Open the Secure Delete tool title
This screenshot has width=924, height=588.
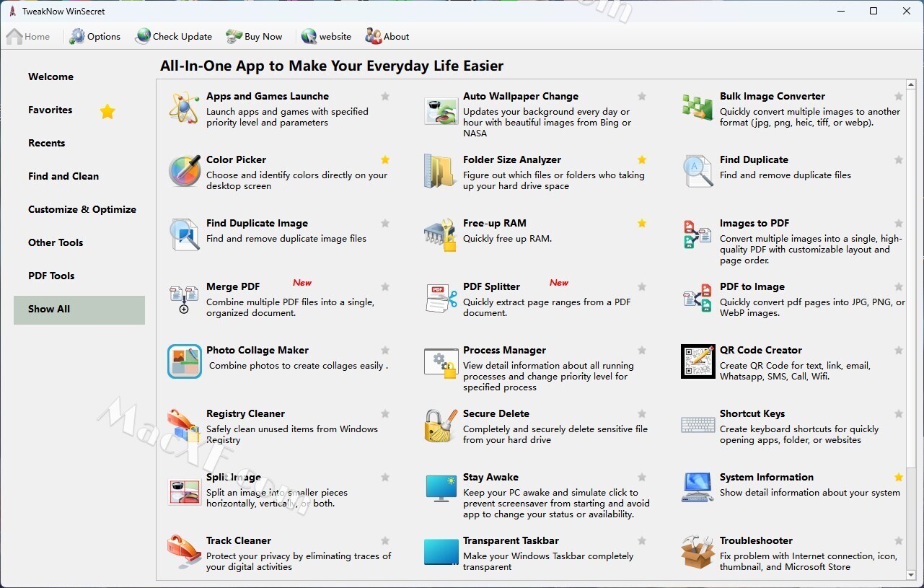pos(496,413)
